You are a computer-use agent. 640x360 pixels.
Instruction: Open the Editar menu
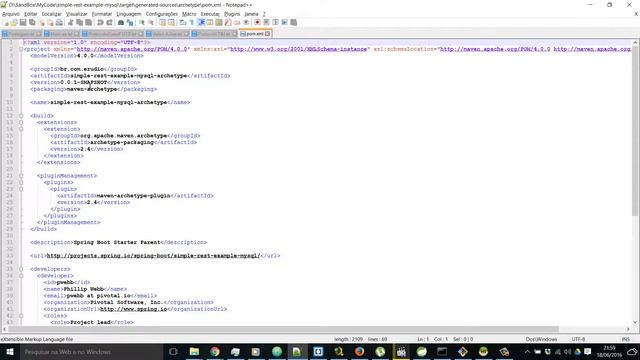[31, 14]
